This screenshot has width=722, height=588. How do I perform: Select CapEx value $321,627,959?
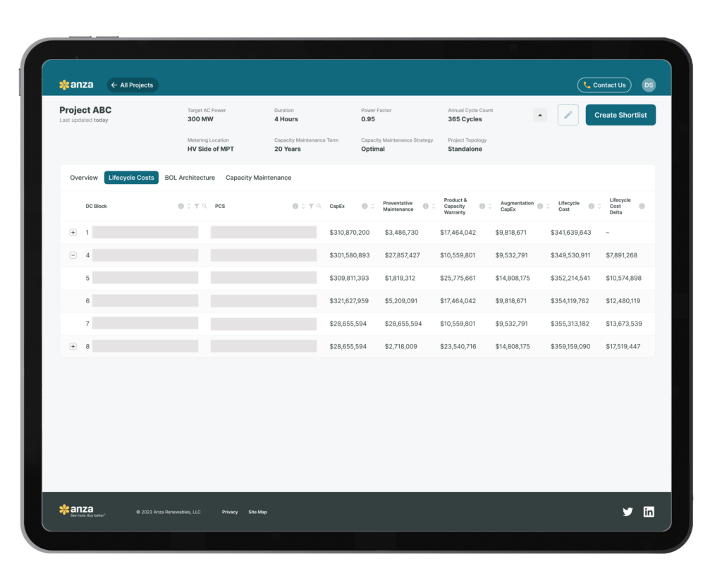tap(349, 300)
